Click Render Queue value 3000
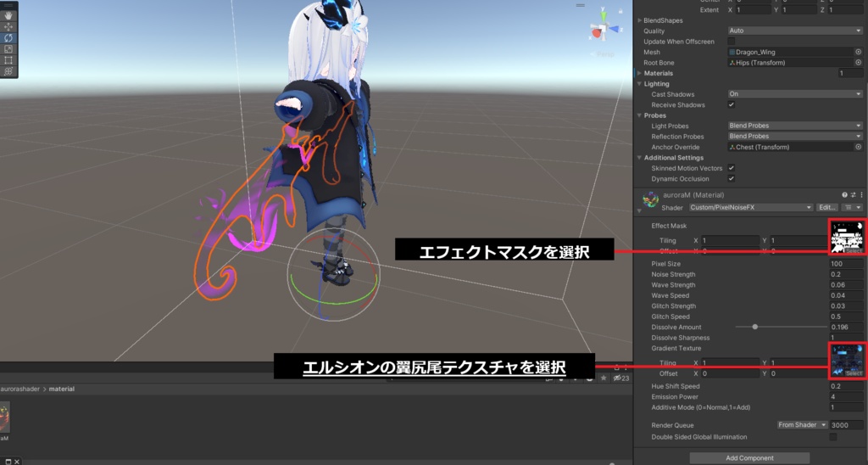 click(846, 425)
